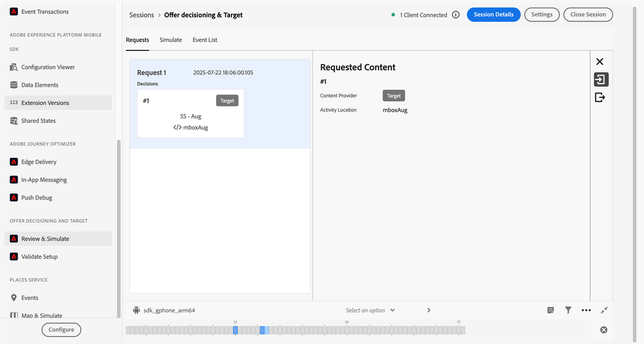The width and height of the screenshot is (644, 344).
Task: Open the event filter icon
Action: pyautogui.click(x=568, y=310)
